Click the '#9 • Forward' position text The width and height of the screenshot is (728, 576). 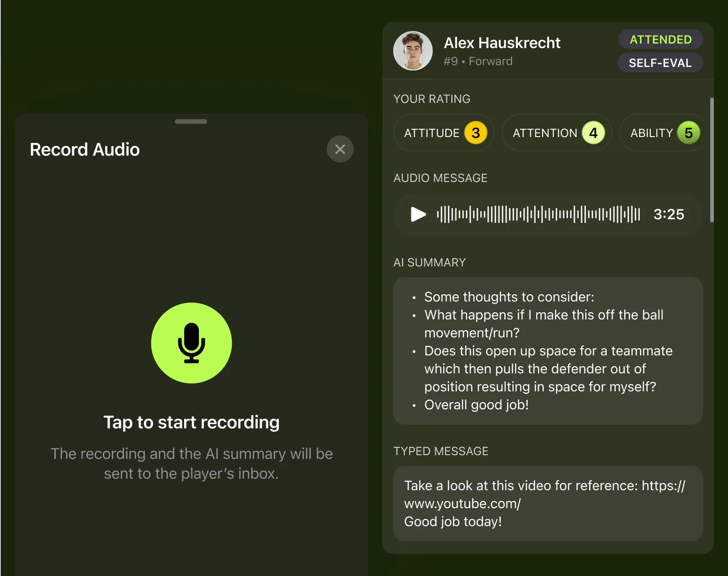[x=478, y=61]
